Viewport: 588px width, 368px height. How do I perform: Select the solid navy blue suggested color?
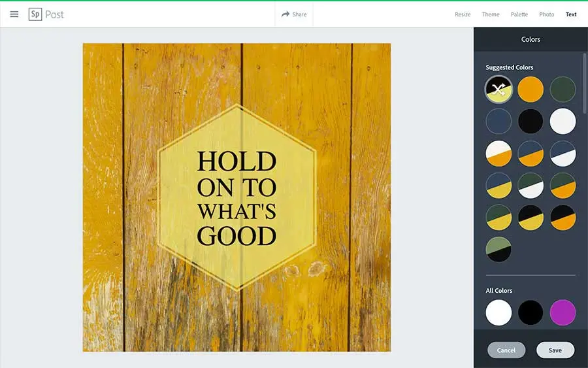[x=498, y=121]
